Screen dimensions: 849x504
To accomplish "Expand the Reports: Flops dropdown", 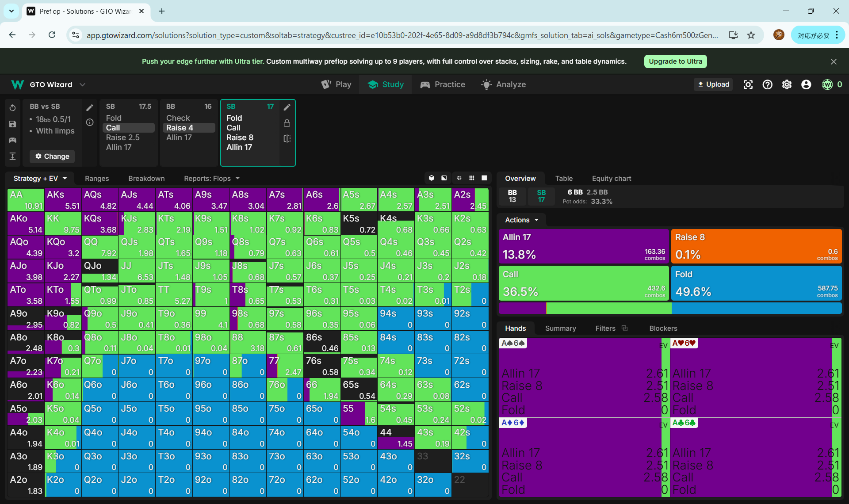I will coord(212,178).
